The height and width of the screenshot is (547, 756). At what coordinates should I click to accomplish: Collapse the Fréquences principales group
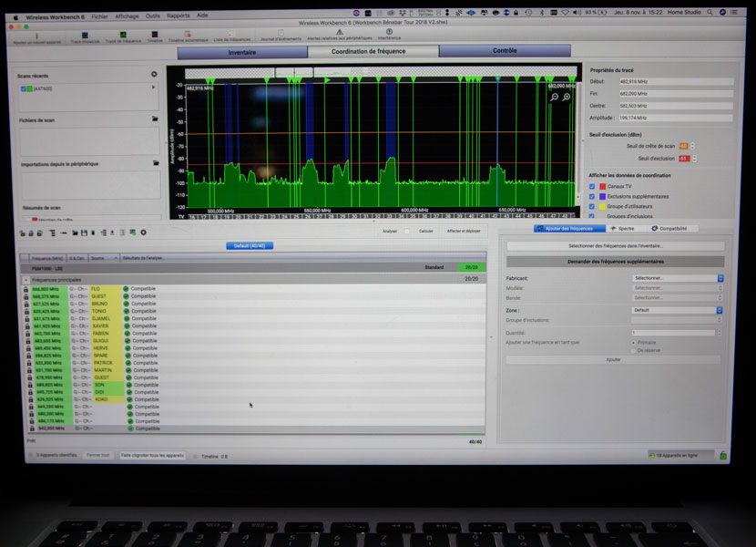click(x=26, y=280)
